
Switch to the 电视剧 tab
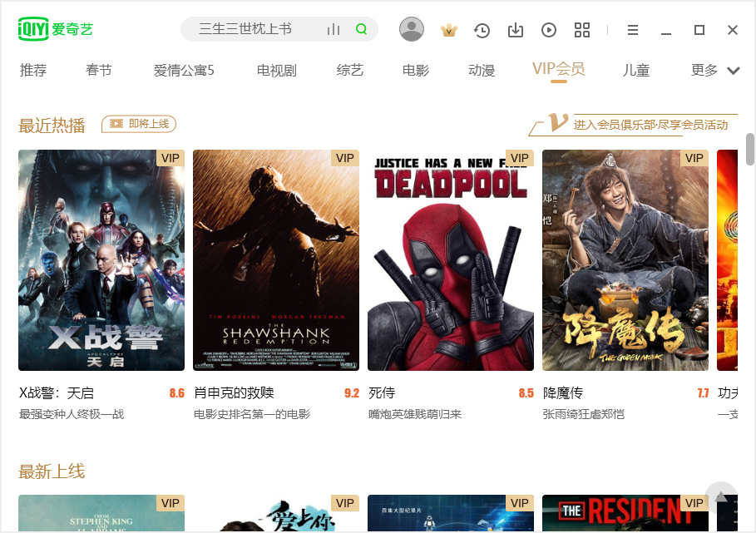276,71
